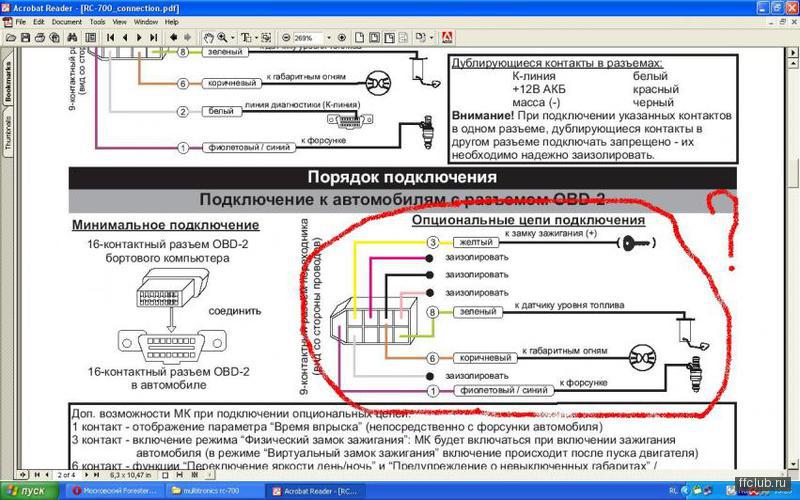Select Continuous Facing layout in status bar

pos(194,474)
